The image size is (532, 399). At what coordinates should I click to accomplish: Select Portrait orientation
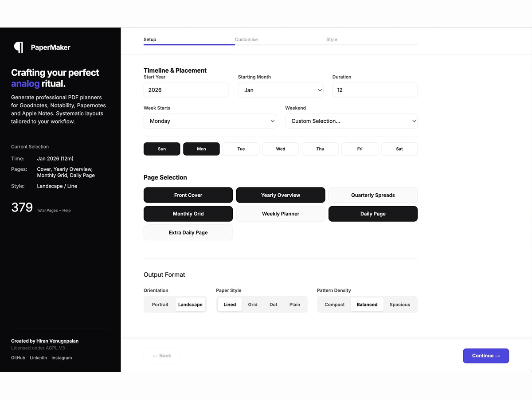click(160, 305)
